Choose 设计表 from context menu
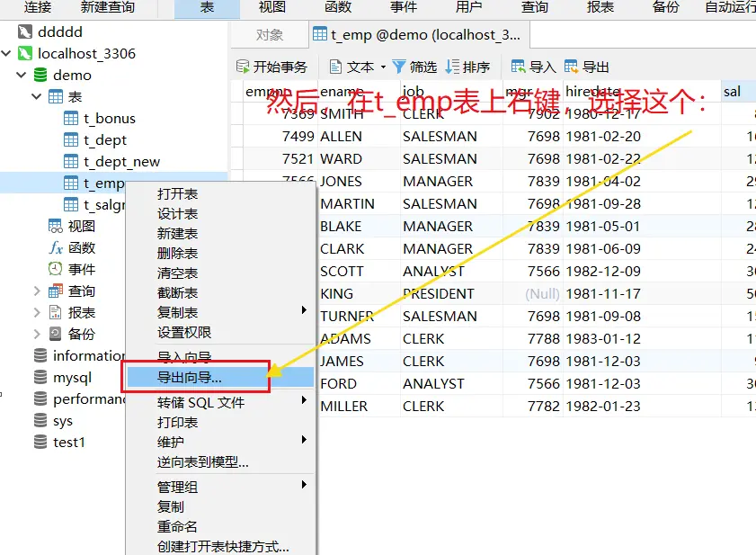Screen dimensions: 756x555 177,214
